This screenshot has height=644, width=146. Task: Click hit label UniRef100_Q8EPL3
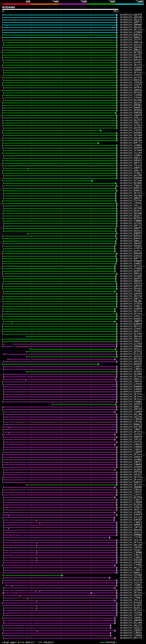(131, 407)
